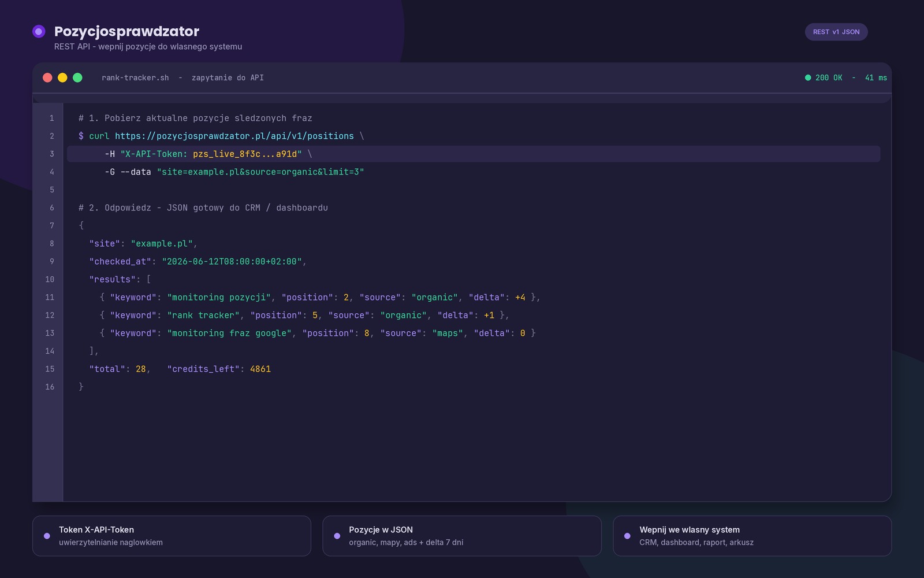
Task: Select the rank-tracker.sh file name
Action: coord(135,77)
